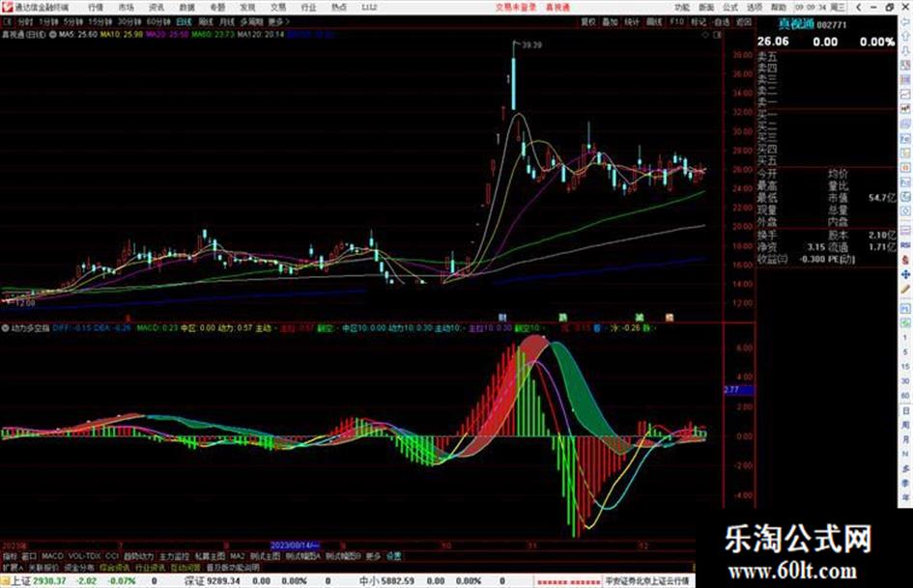Image resolution: width=913 pixels, height=588 pixels.
Task: Open 设置 in the indicator tab row
Action: coord(393,556)
